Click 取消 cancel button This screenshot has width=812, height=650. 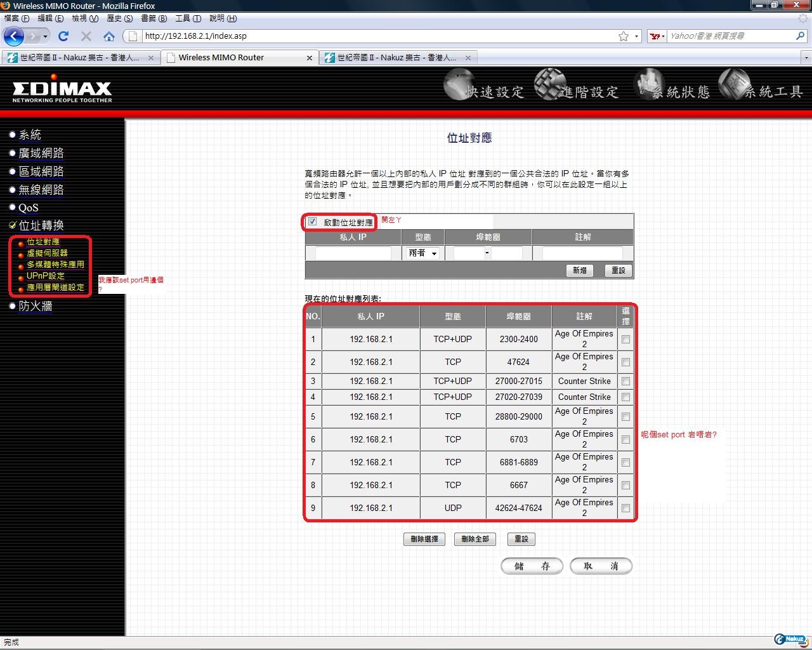click(x=601, y=566)
